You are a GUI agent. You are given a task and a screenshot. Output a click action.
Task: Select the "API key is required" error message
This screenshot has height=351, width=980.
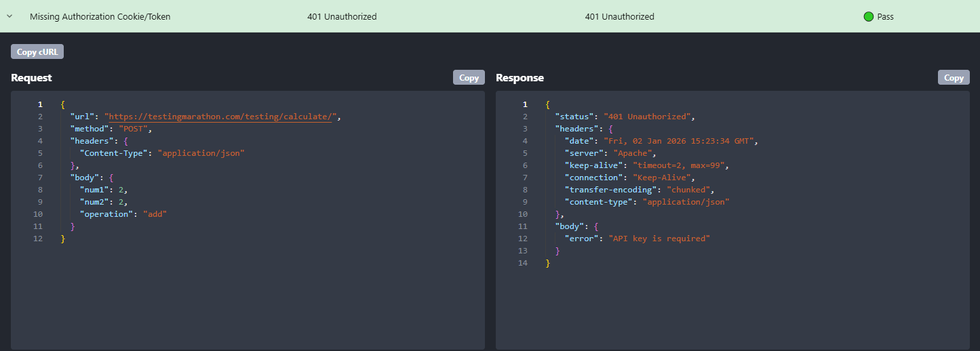659,239
